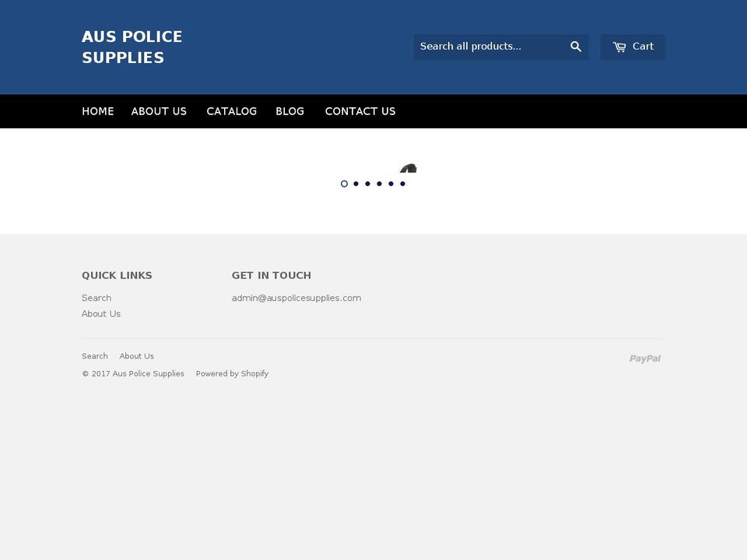Image resolution: width=747 pixels, height=560 pixels.
Task: Click Powered by Shopify link
Action: click(232, 374)
